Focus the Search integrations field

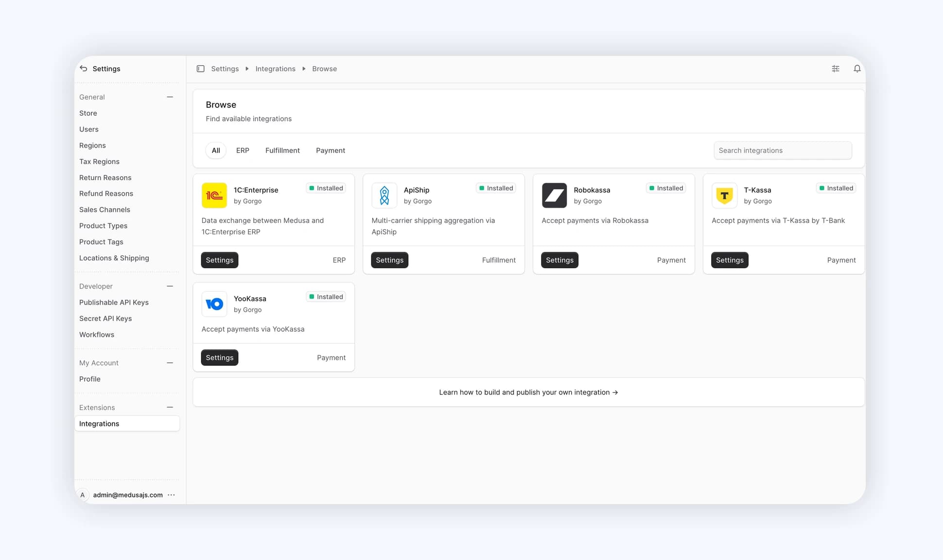pos(783,151)
